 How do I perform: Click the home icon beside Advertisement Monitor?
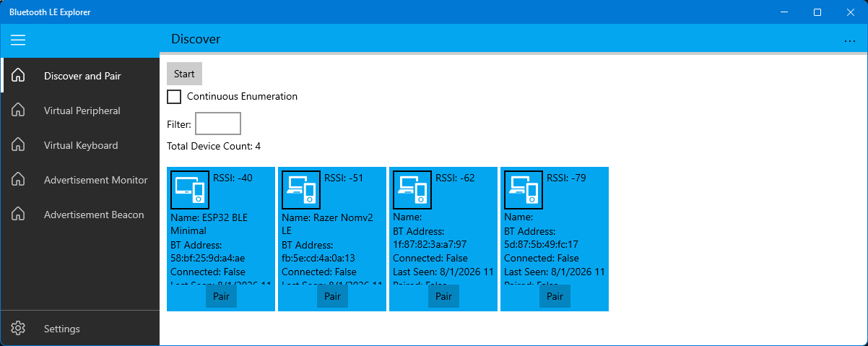(x=19, y=180)
